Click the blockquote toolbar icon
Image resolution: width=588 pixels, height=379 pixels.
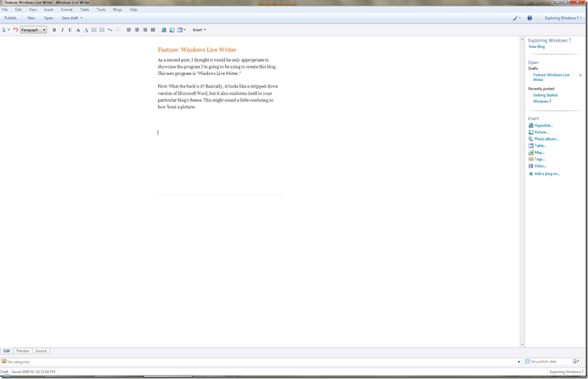110,29
